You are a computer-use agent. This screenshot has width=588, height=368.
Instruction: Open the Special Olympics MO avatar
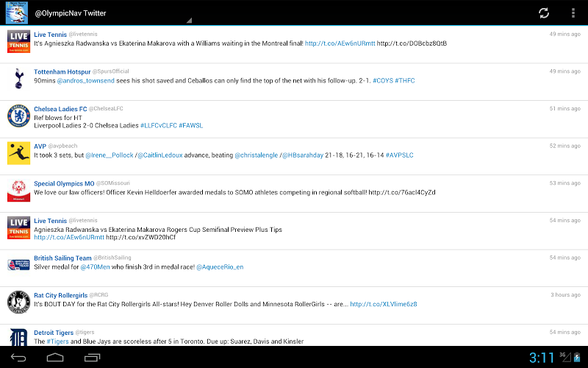(x=18, y=191)
